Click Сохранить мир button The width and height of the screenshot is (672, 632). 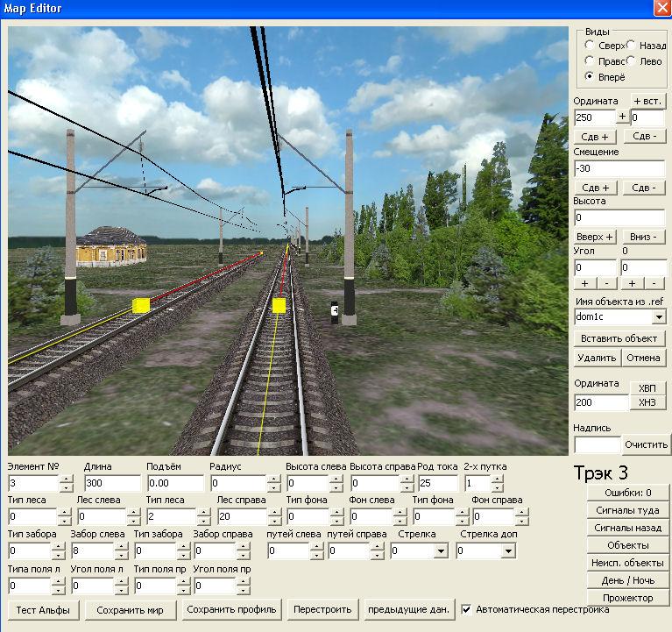coord(135,609)
